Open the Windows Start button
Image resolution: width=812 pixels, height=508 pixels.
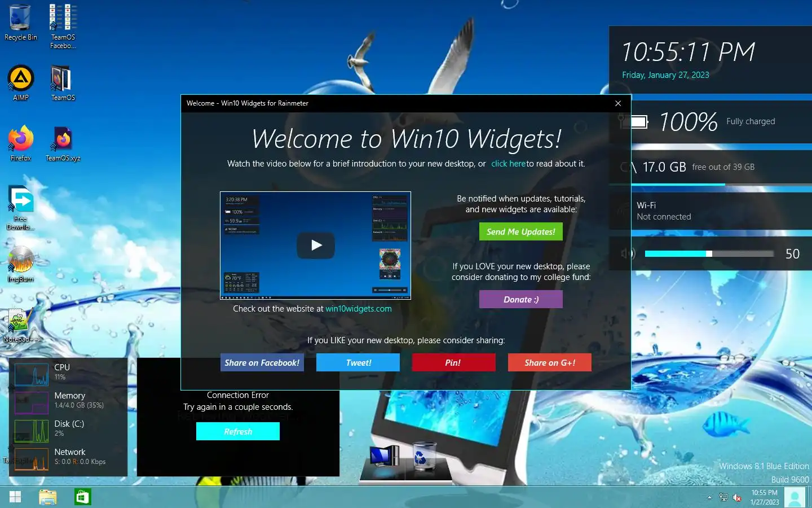(15, 497)
